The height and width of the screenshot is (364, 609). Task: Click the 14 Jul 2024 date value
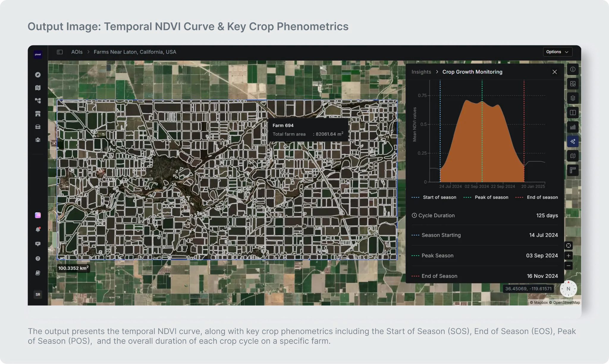(x=544, y=235)
